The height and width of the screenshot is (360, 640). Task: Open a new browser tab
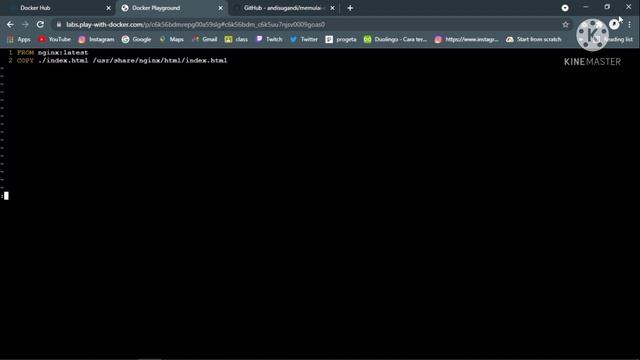click(x=350, y=8)
